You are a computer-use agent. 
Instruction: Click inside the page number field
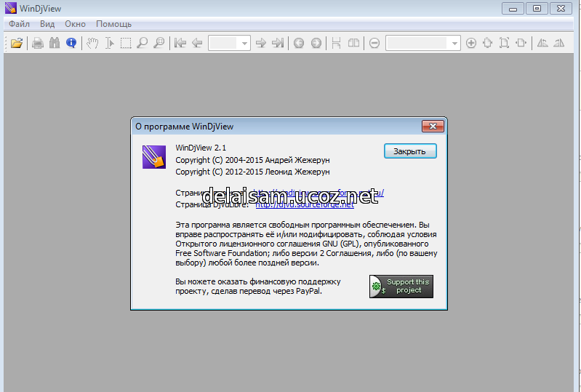223,44
